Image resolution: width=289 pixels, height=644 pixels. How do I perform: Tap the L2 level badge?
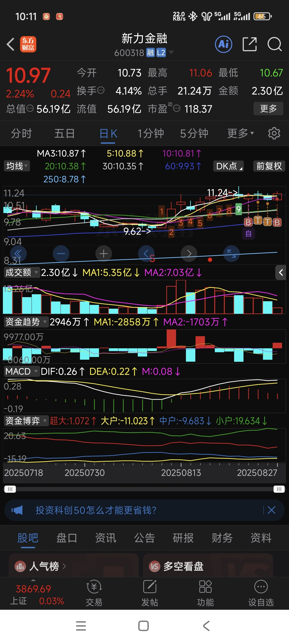pyautogui.click(x=161, y=53)
